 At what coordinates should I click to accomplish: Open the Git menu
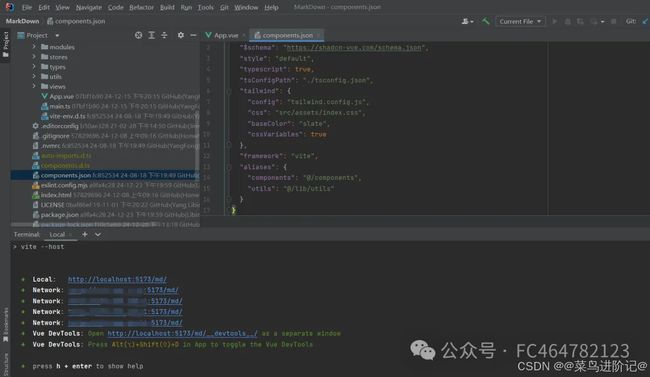pos(224,7)
